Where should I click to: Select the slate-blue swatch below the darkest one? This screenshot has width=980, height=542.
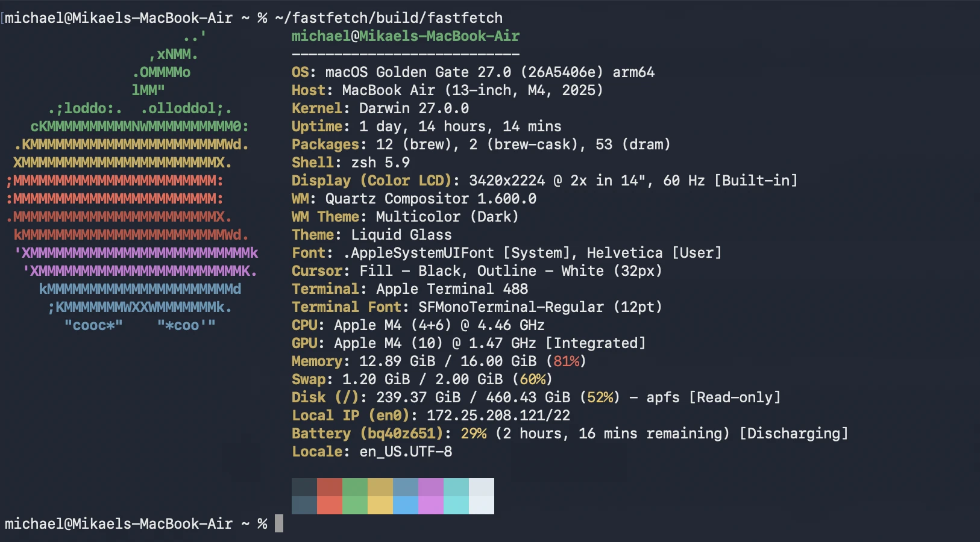point(304,505)
